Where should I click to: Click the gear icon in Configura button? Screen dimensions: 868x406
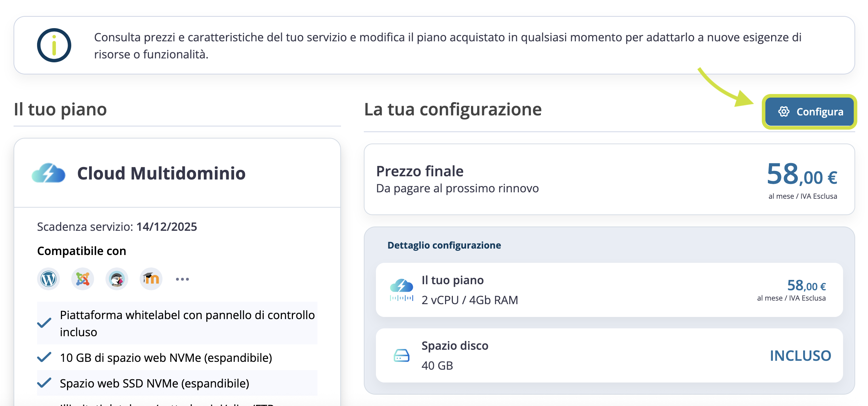click(784, 111)
